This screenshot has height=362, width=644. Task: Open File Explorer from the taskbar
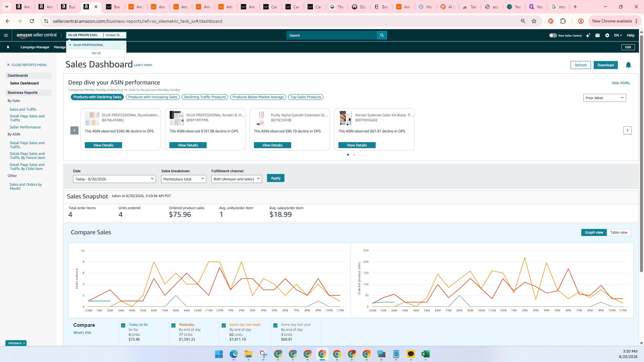click(x=249, y=354)
